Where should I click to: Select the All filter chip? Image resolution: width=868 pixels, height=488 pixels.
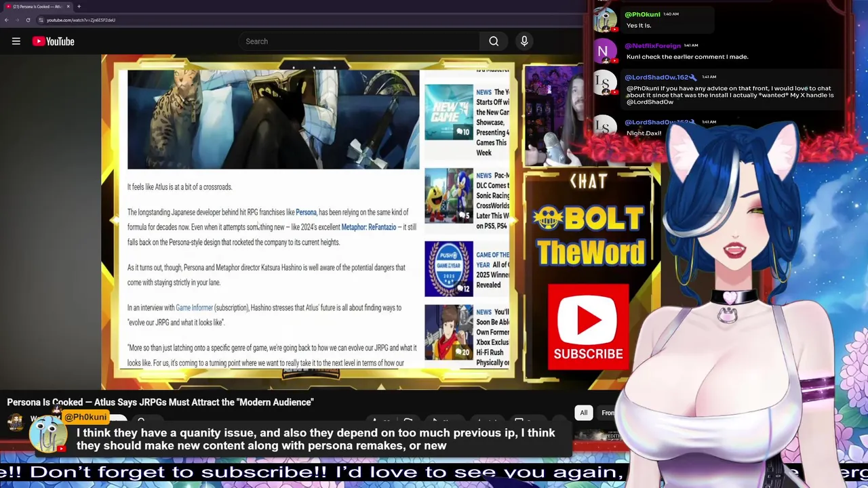coord(583,413)
